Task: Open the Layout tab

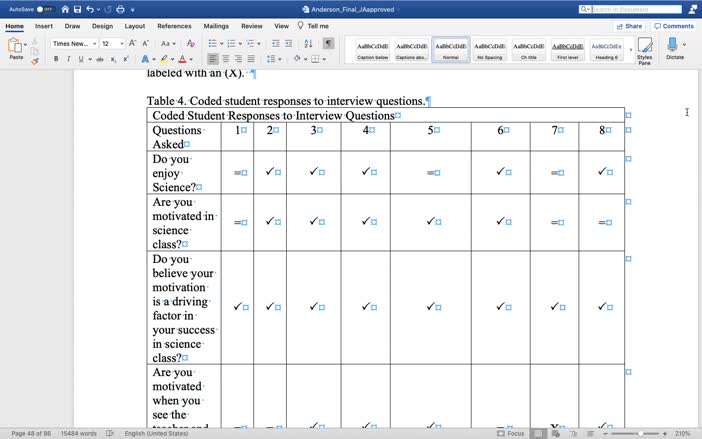Action: tap(134, 26)
